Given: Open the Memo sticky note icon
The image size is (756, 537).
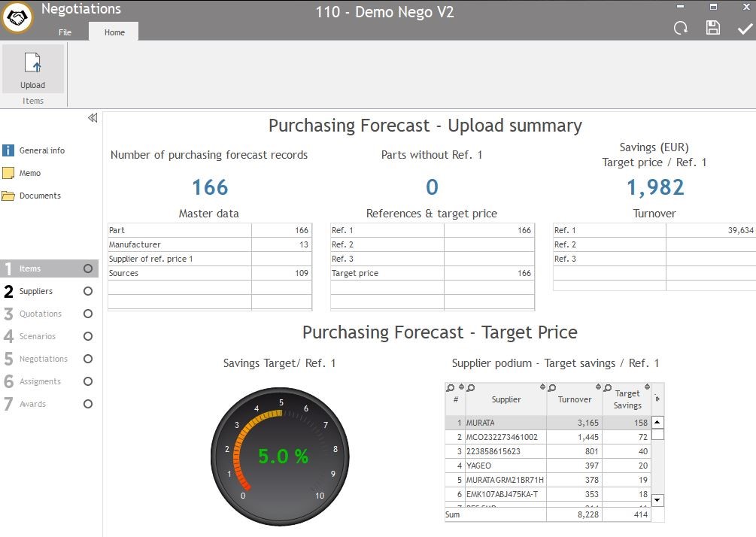Looking at the screenshot, I should click(8, 173).
